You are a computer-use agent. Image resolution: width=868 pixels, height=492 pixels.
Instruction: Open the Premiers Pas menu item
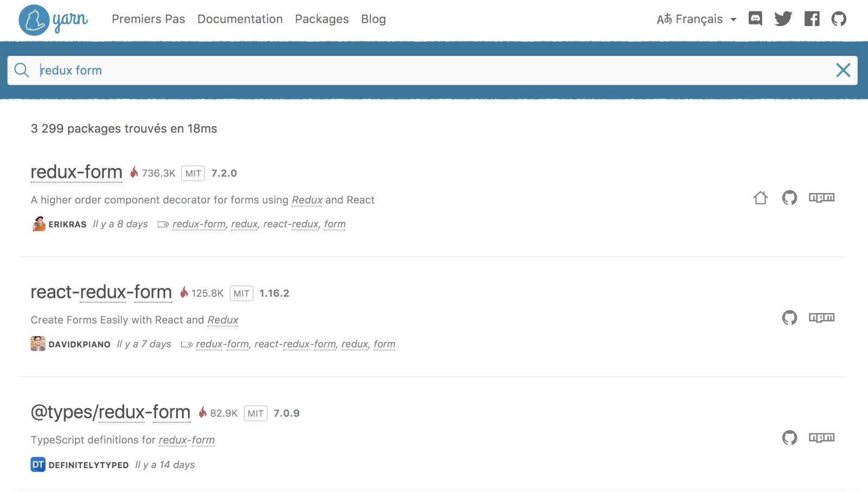pyautogui.click(x=148, y=19)
